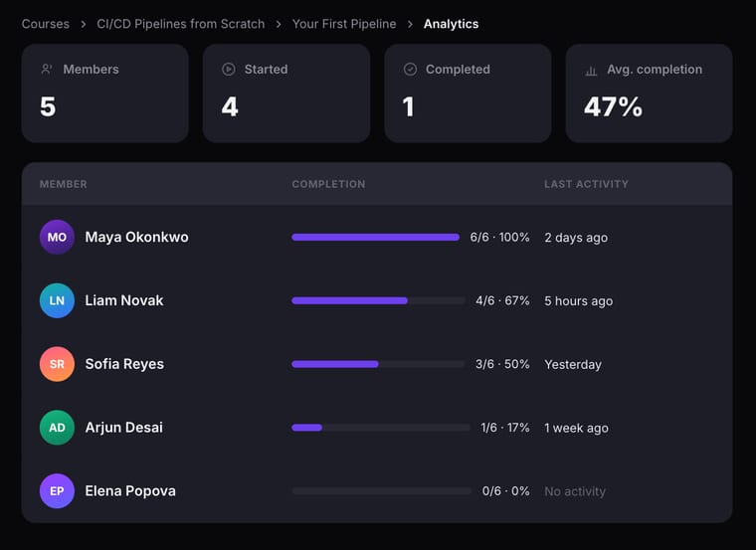Image resolution: width=756 pixels, height=550 pixels.
Task: Click the '0/6 · 0%' value
Action: point(506,491)
